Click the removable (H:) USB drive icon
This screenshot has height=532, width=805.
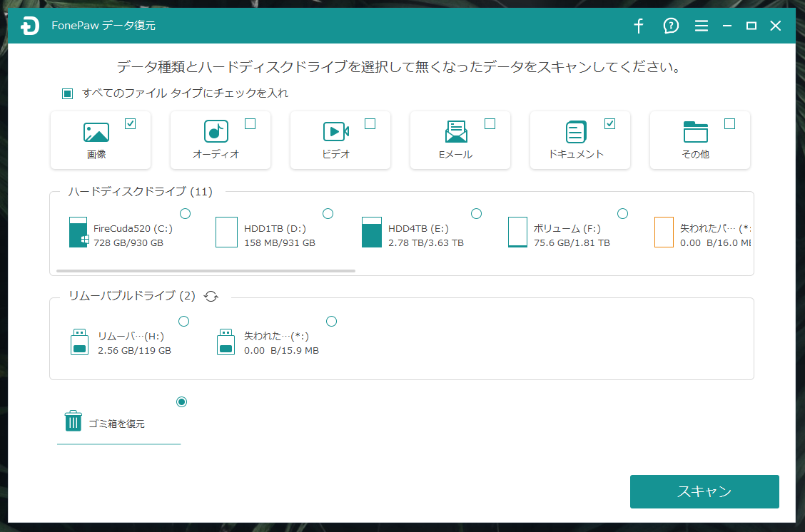tap(80, 342)
